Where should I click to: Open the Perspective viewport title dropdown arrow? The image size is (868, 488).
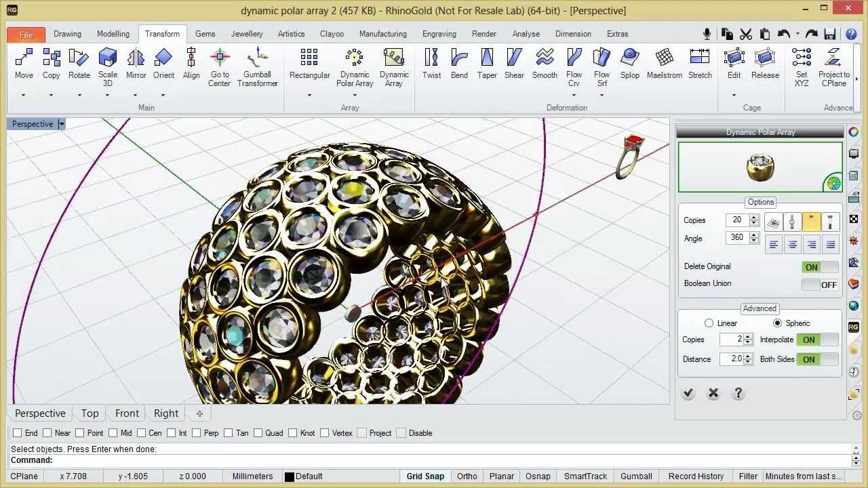coord(61,124)
